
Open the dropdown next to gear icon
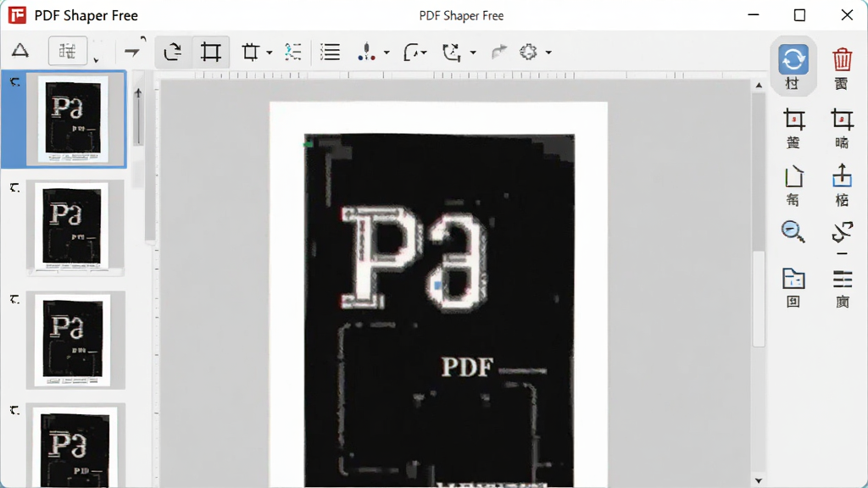(x=548, y=53)
